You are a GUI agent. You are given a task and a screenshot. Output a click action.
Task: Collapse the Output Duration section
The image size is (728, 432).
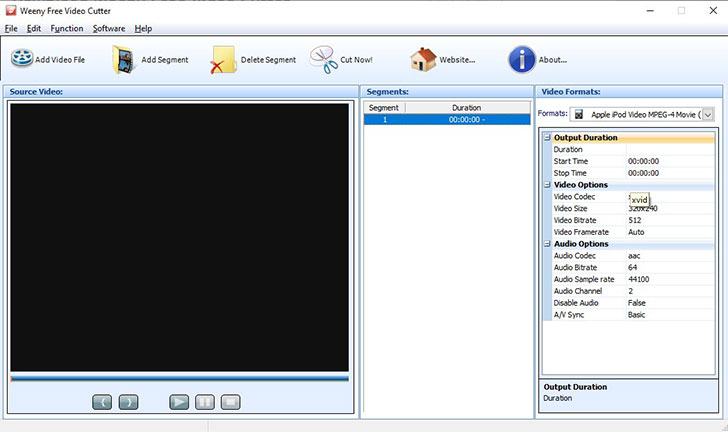coord(547,138)
